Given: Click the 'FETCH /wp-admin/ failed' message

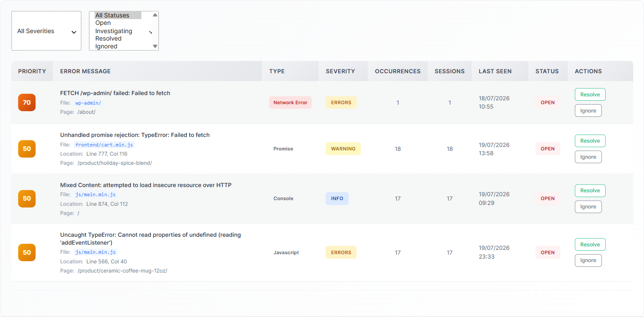Looking at the screenshot, I should click(x=115, y=93).
